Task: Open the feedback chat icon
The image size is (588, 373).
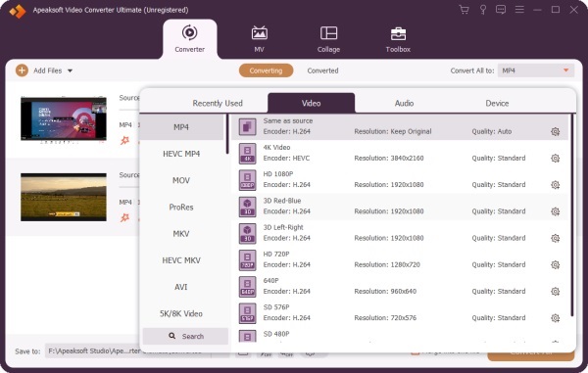Action: click(501, 10)
